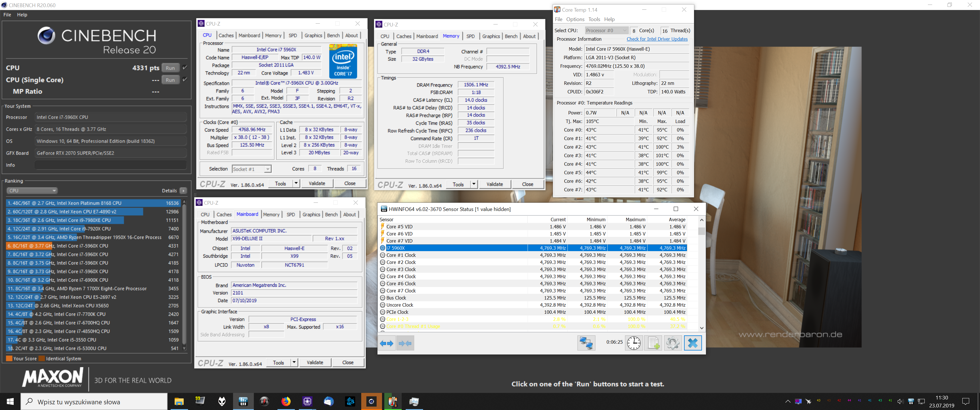This screenshot has width=980, height=410.
Task: Open Core Temp Options menu
Action: pyautogui.click(x=575, y=19)
